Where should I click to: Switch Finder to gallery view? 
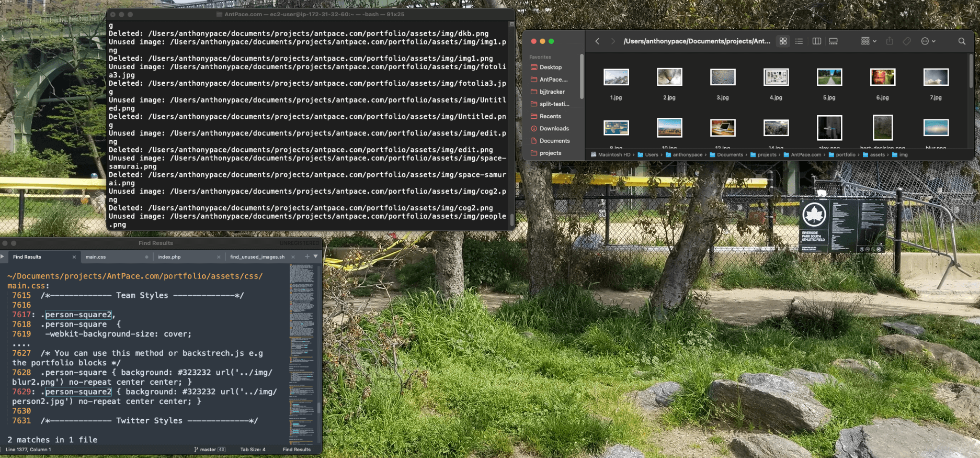coord(834,41)
